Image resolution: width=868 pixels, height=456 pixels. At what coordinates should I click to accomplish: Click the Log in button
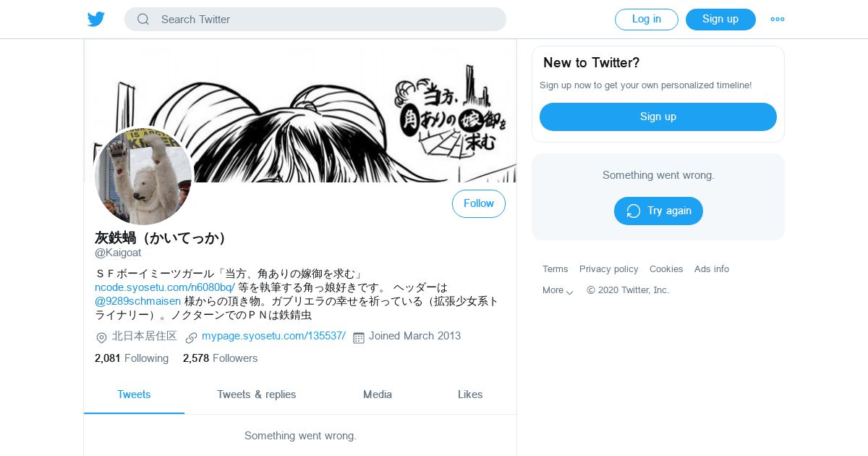[647, 20]
